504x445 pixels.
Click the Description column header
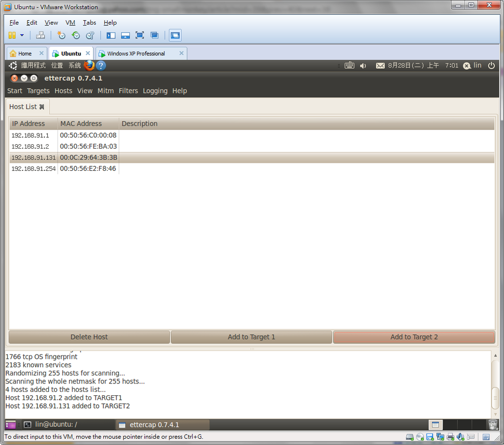tap(307, 124)
